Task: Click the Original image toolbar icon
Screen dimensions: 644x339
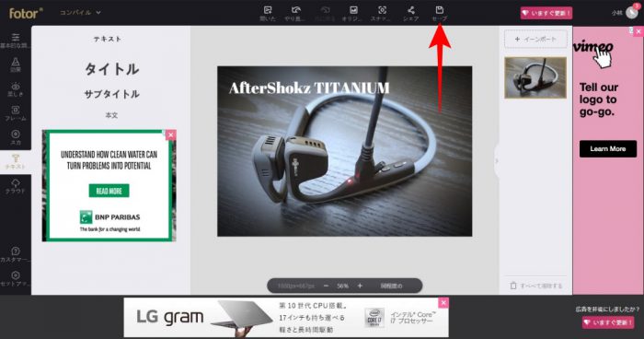Action: coord(353,14)
